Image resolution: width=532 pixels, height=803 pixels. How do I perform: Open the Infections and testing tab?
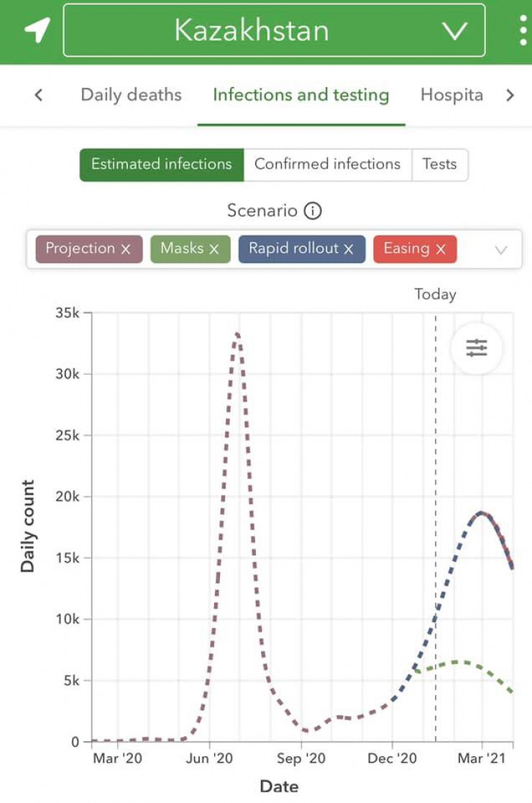[x=301, y=95]
